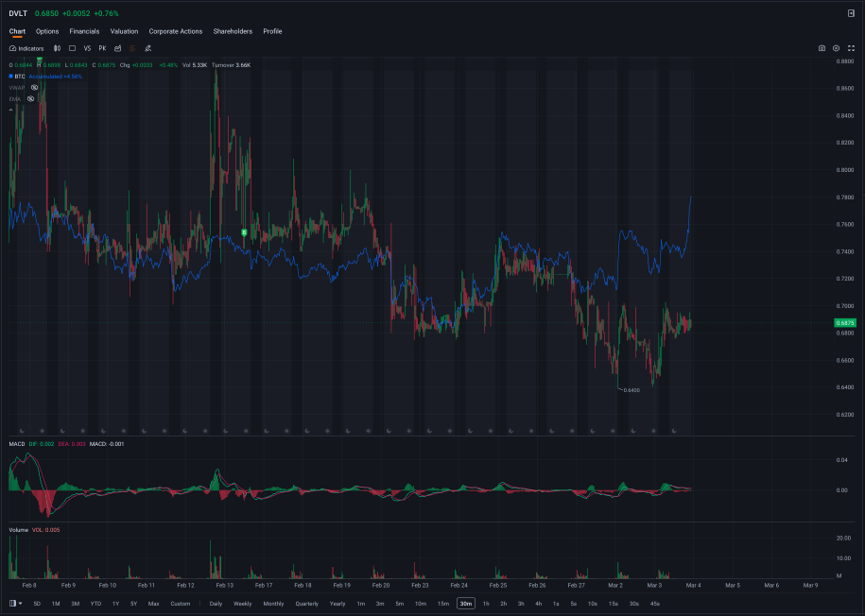Screen dimensions: 865x616
Task: Expand chart to fullscreen
Action: (x=851, y=48)
